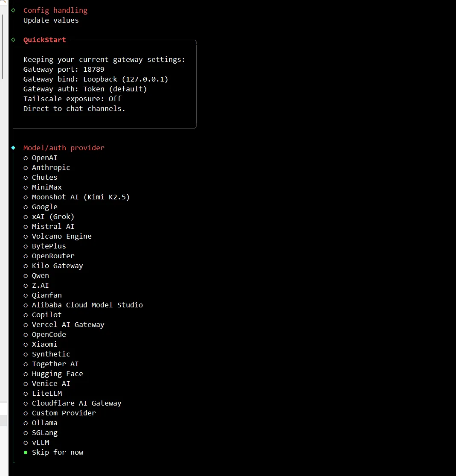456x476 pixels.
Task: Choose the Xiaomi provider
Action: pos(41,344)
